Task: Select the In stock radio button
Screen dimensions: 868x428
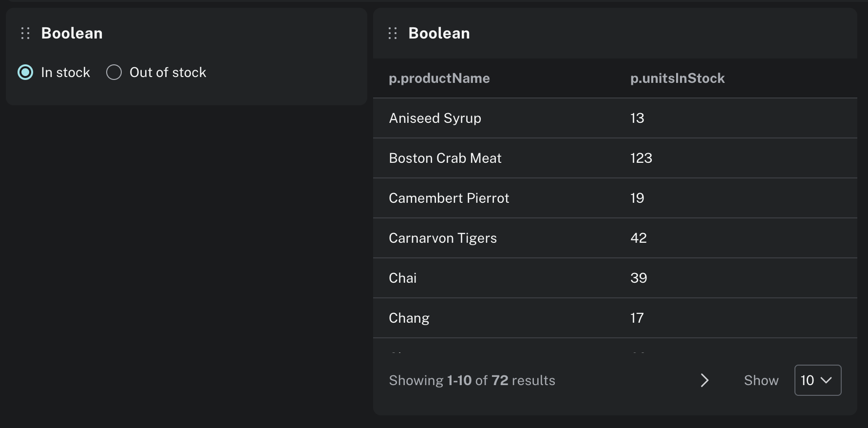Action: (x=25, y=72)
